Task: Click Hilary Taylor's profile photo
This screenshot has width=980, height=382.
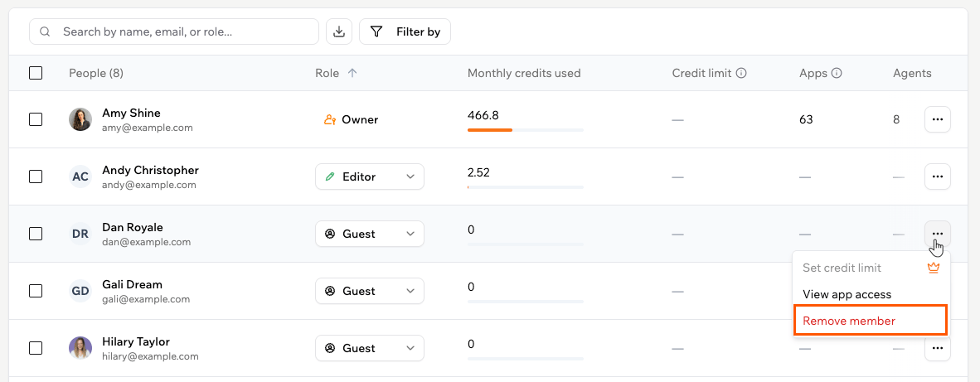Action: click(x=80, y=348)
